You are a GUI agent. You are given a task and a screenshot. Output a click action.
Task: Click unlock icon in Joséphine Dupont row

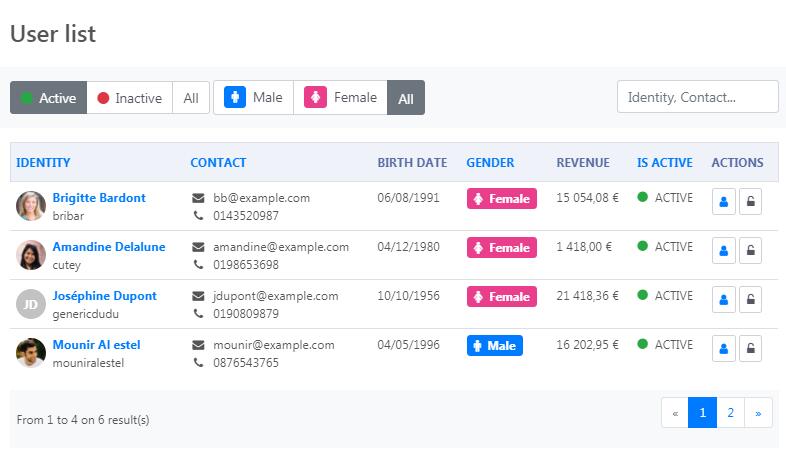(x=751, y=300)
